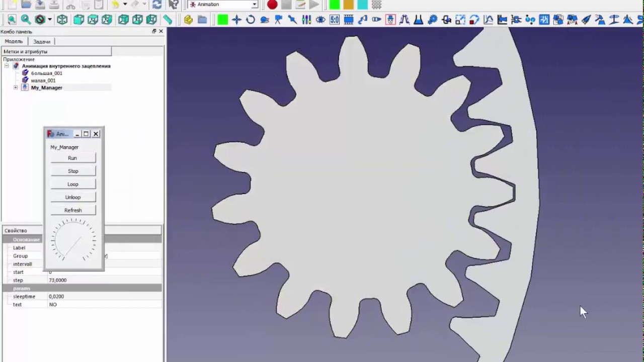Click the blue flask animation icon
The height and width of the screenshot is (362, 644).
tap(418, 20)
